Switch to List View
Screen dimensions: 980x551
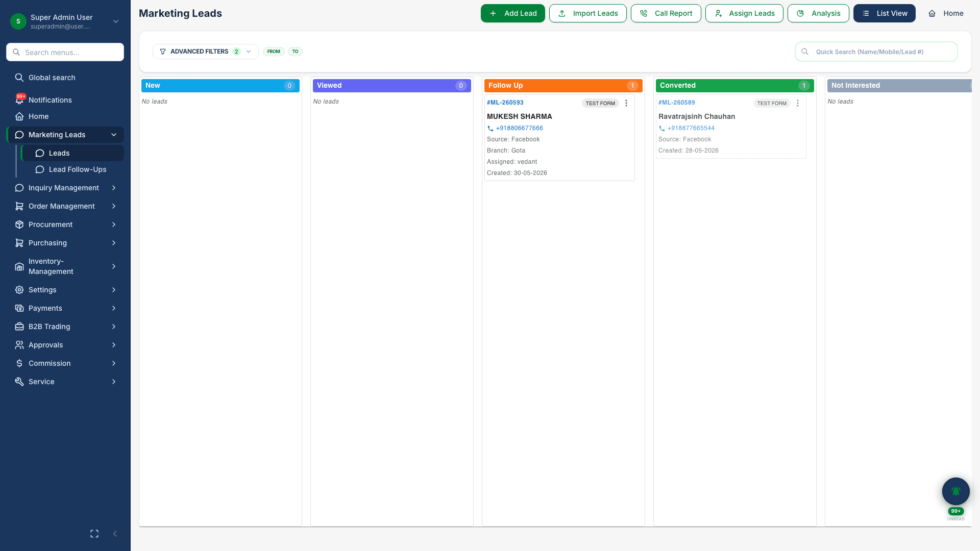pos(885,13)
